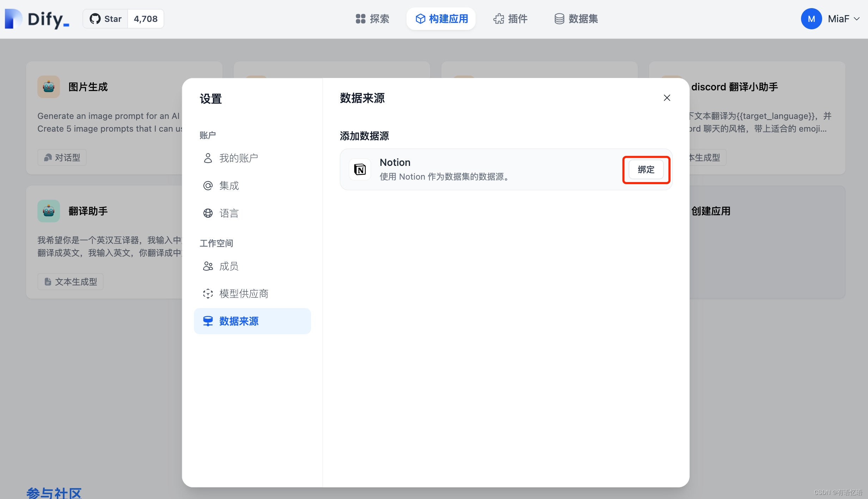Open the 探索 tab
868x499 pixels.
[x=372, y=19]
